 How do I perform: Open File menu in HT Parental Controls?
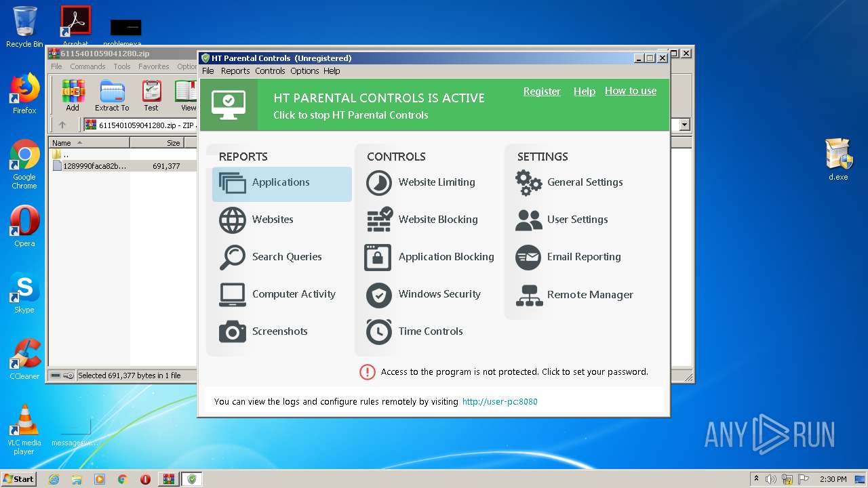pos(208,70)
